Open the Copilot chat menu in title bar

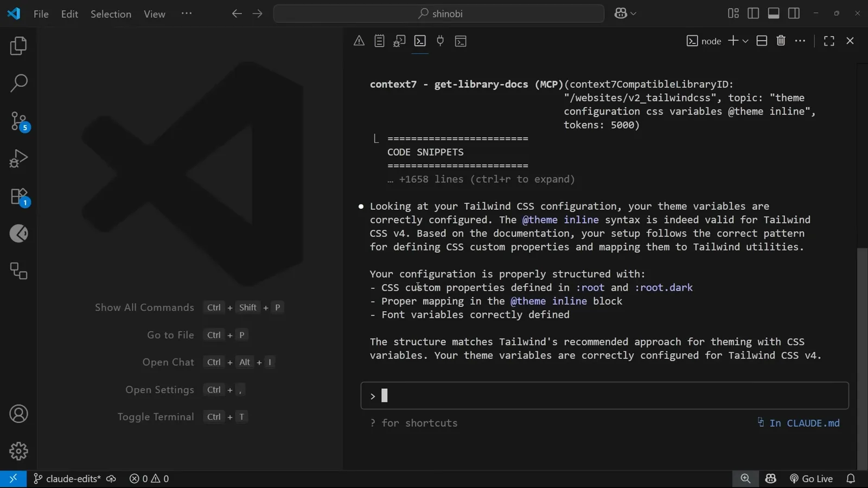pyautogui.click(x=625, y=14)
